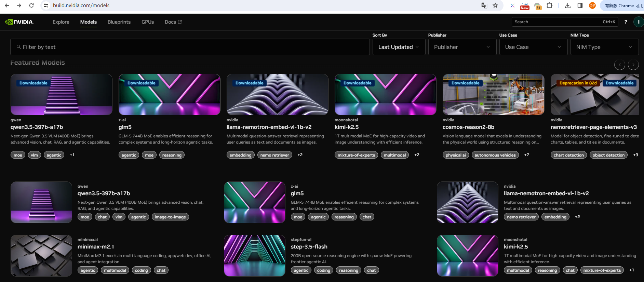Image resolution: width=644 pixels, height=282 pixels.
Task: Click 'Featured Models' heading text
Action: click(x=38, y=63)
